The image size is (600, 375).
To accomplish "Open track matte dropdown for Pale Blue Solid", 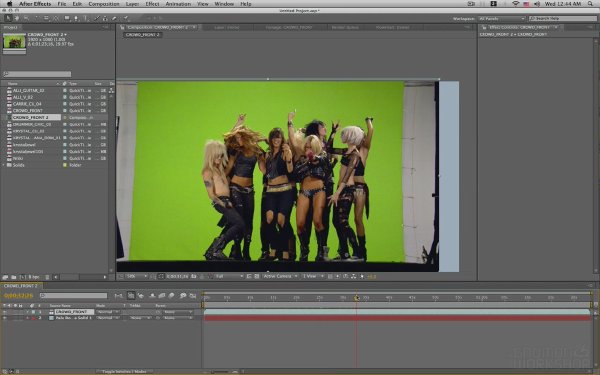I will 140,318.
